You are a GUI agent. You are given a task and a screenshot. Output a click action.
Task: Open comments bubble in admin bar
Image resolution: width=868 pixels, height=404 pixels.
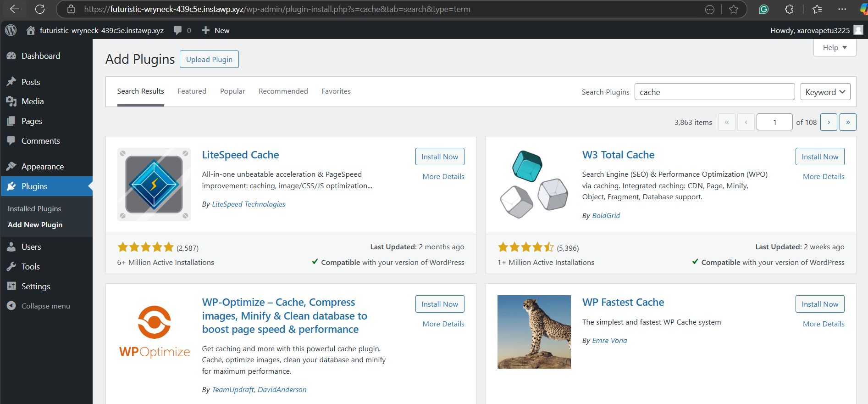click(x=177, y=30)
